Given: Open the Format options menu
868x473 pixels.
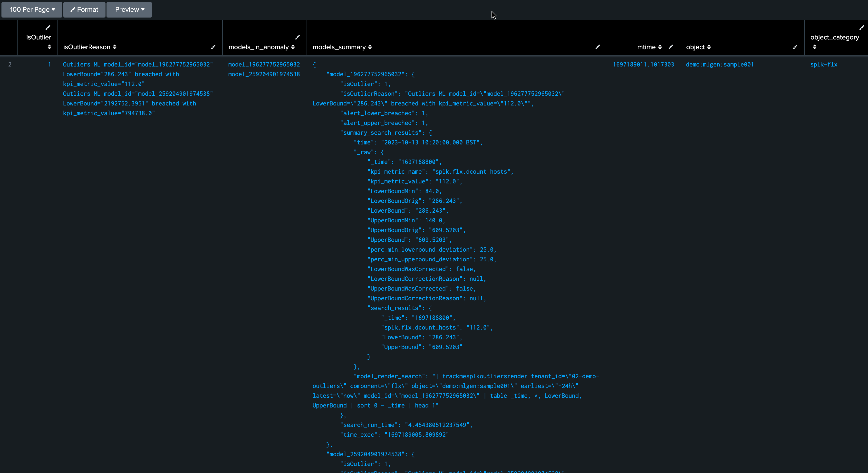Looking at the screenshot, I should (84, 9).
